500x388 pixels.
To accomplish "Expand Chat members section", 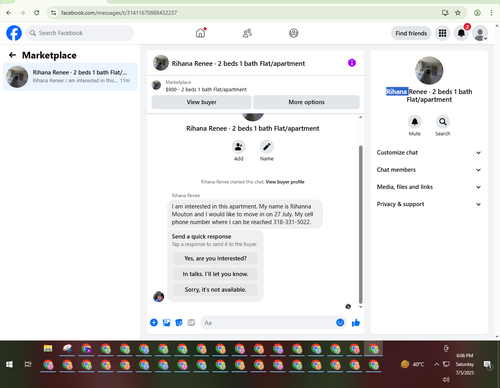I will point(429,170).
